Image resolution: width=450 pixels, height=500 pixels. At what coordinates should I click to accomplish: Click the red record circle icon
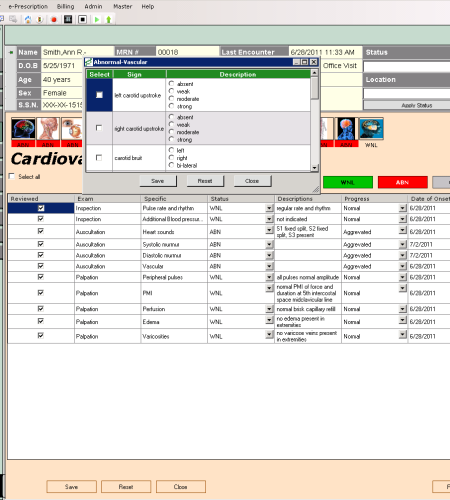[54, 19]
